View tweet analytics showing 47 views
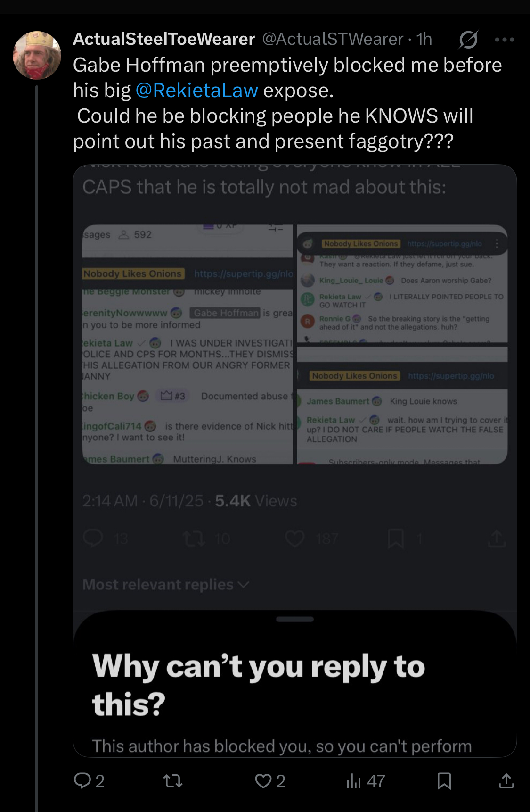530x812 pixels. click(366, 781)
